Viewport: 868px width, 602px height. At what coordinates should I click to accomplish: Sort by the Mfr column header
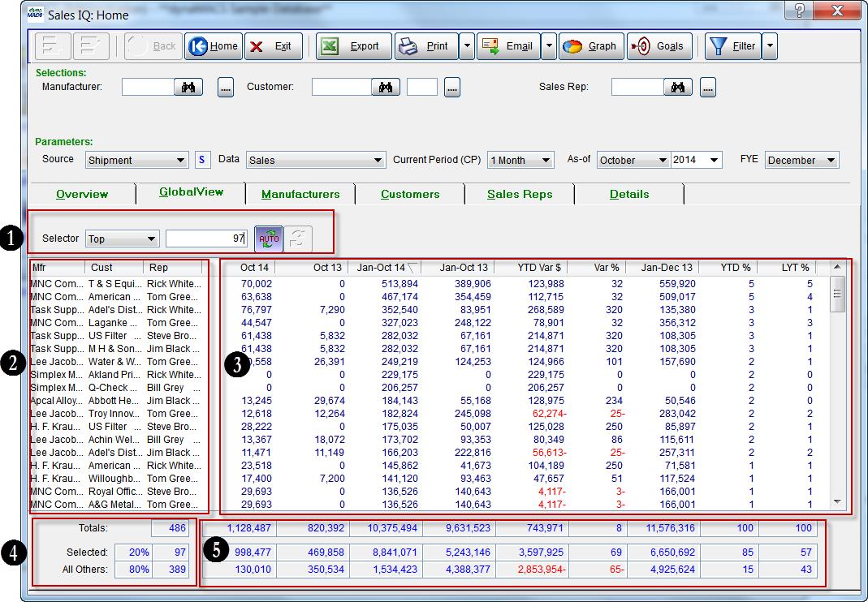click(57, 267)
